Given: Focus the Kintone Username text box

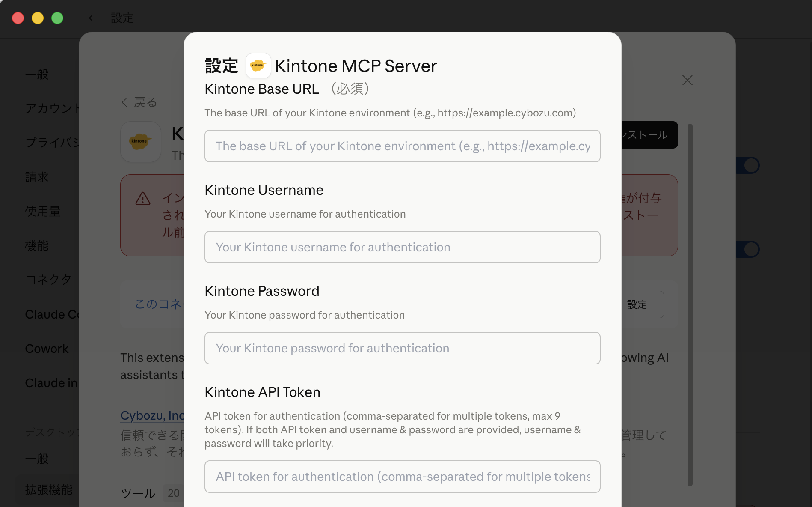Looking at the screenshot, I should 402,247.
